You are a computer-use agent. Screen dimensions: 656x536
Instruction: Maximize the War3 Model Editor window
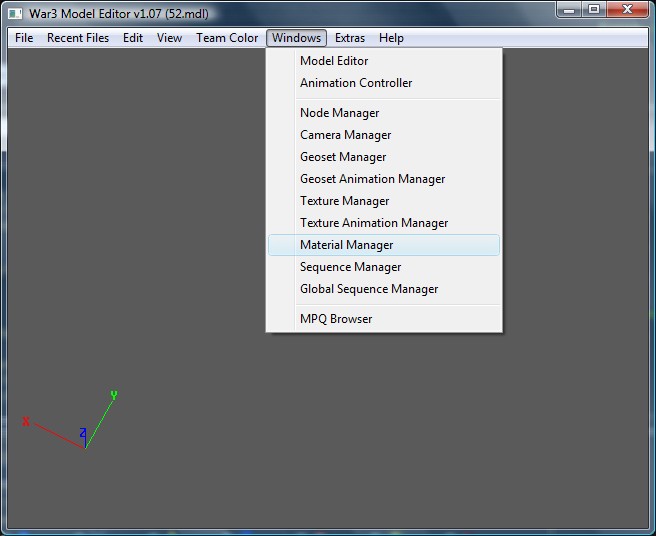click(594, 10)
